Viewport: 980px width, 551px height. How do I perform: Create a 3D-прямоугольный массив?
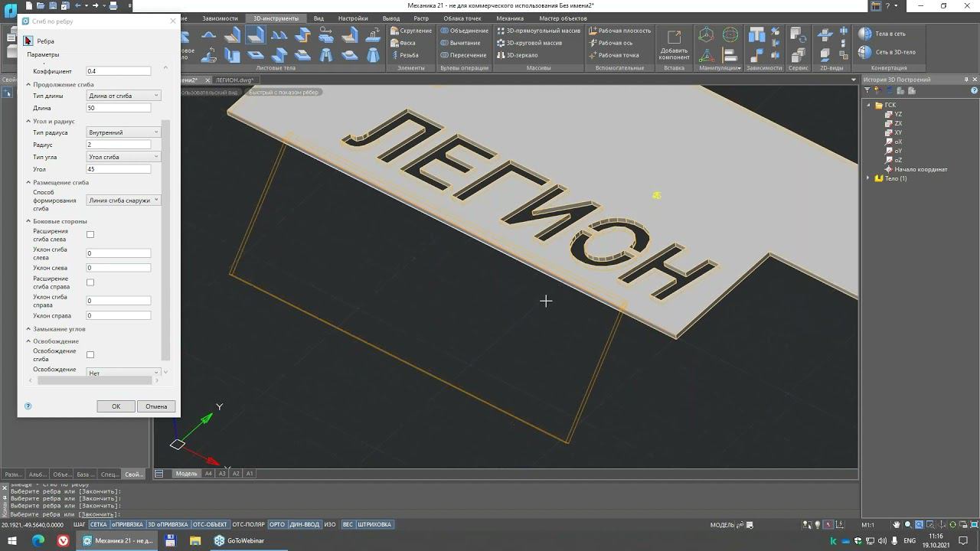[x=538, y=31]
